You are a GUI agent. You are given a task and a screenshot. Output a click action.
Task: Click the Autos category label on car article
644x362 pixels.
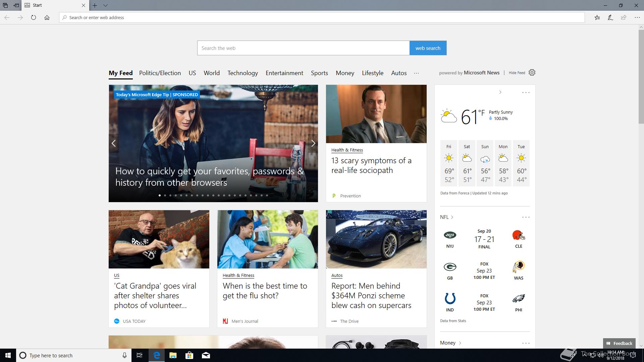point(337,275)
